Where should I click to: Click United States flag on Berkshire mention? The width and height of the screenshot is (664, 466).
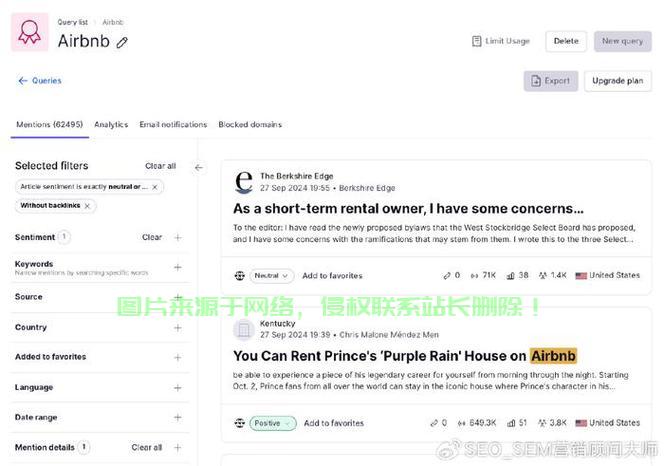(x=581, y=276)
